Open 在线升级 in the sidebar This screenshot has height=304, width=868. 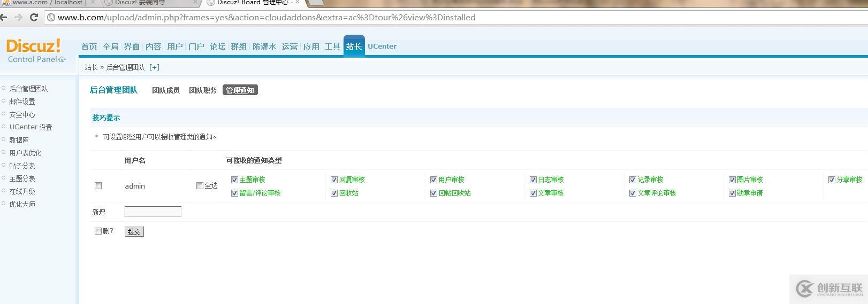pos(22,191)
